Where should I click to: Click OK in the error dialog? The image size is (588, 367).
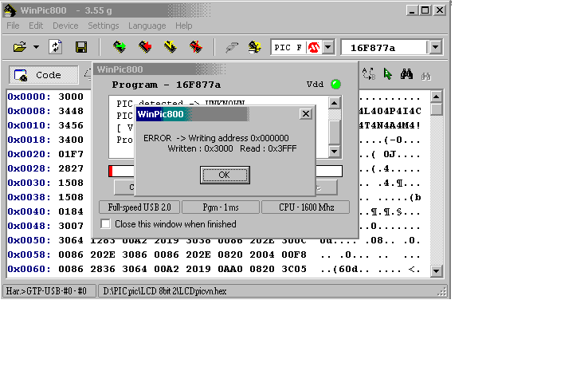225,175
